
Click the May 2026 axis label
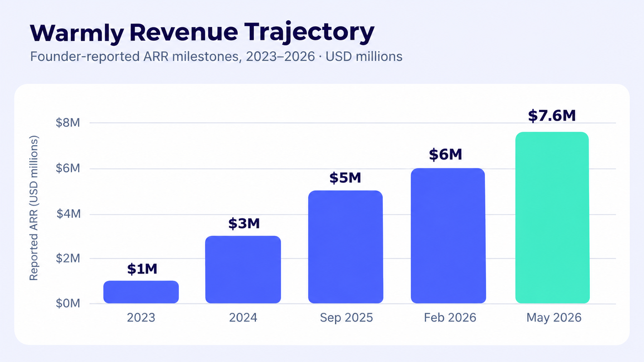pyautogui.click(x=554, y=318)
